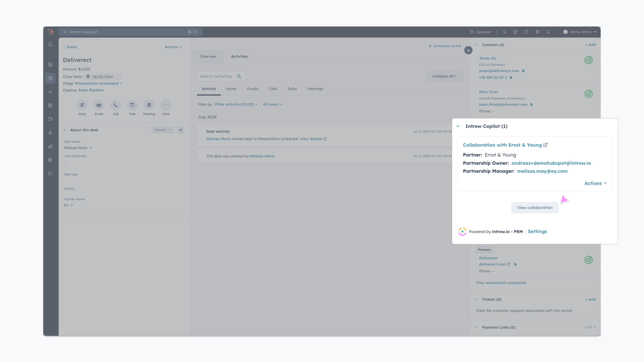Click the View collaboration button
The image size is (644, 362).
[x=535, y=208]
